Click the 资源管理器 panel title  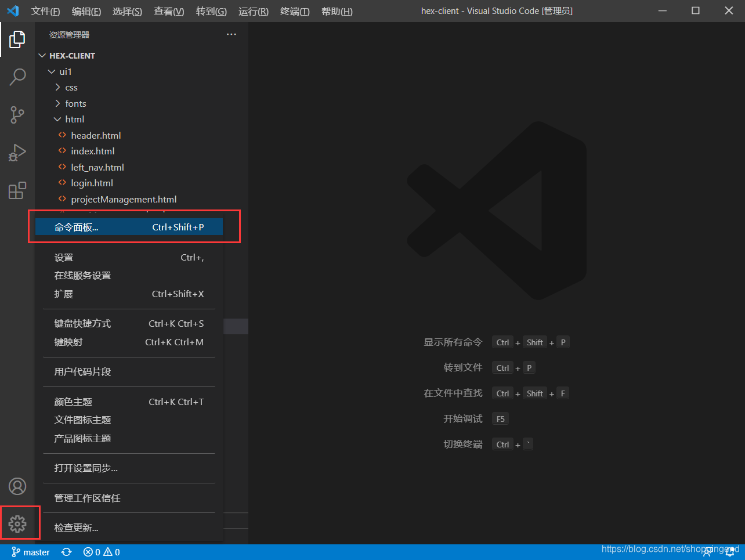(69, 35)
